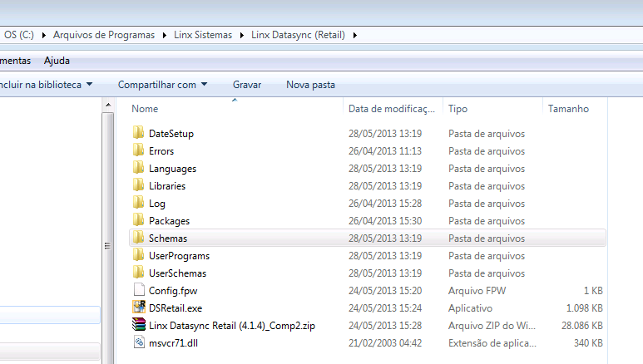Click the Arquivo ZIP do Wi... type cell
This screenshot has width=643, height=364.
click(492, 326)
